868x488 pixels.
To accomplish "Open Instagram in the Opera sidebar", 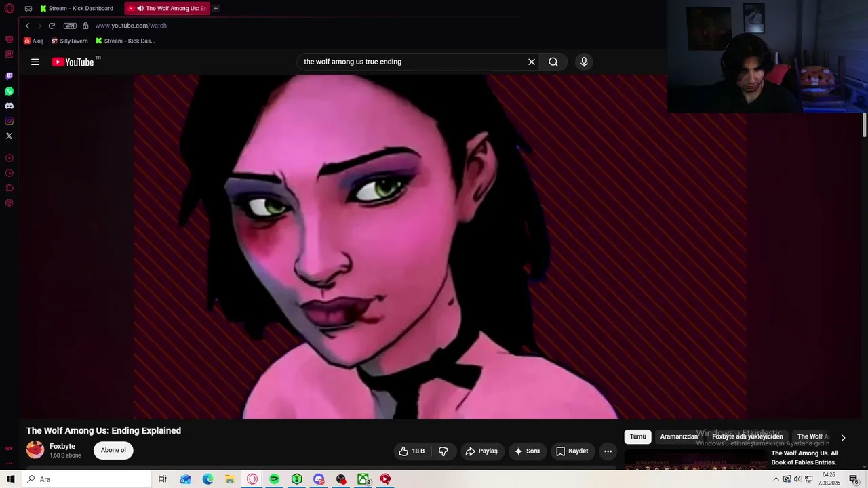I will (x=9, y=121).
